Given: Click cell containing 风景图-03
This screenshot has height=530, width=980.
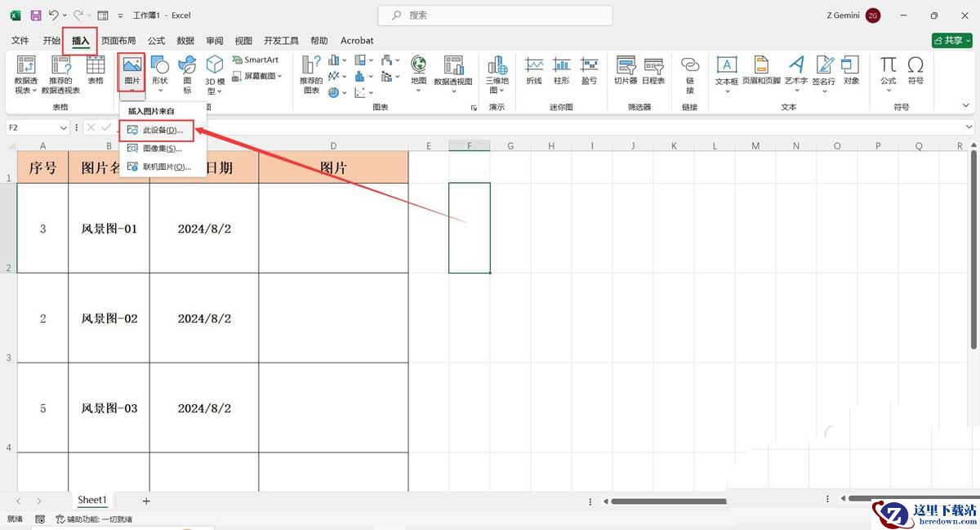Looking at the screenshot, I should click(109, 408).
